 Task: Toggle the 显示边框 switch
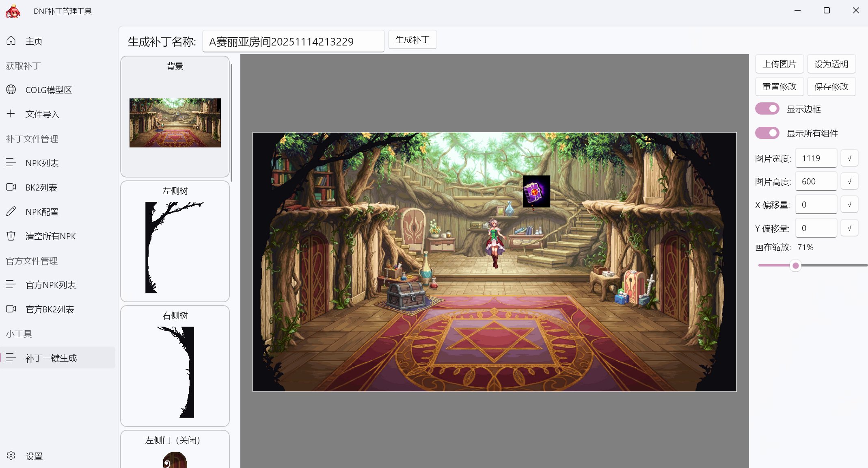(x=767, y=109)
